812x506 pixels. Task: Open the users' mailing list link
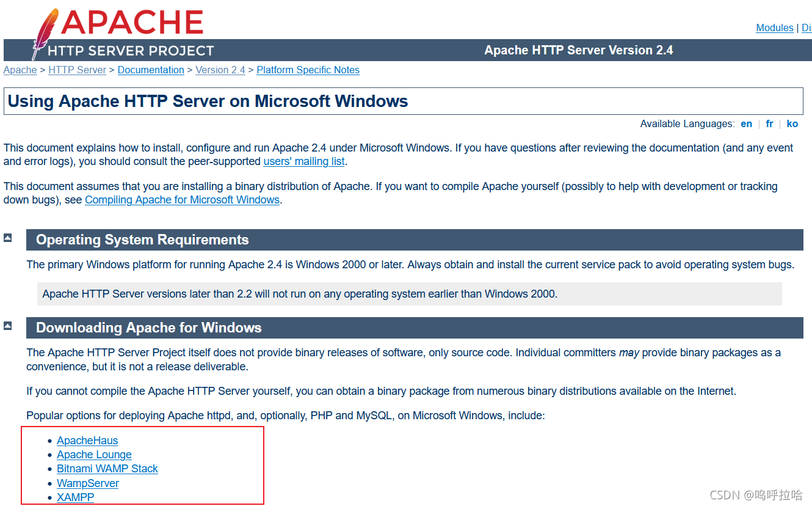tap(303, 161)
